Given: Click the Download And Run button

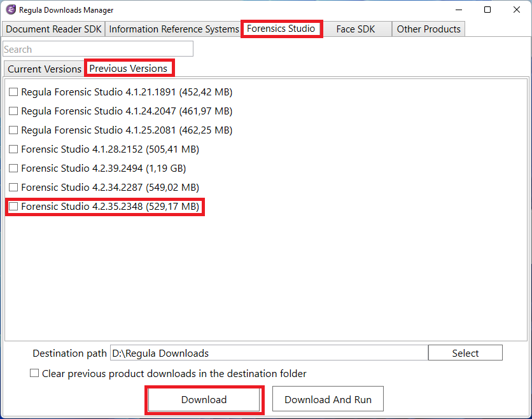Looking at the screenshot, I should (x=328, y=399).
